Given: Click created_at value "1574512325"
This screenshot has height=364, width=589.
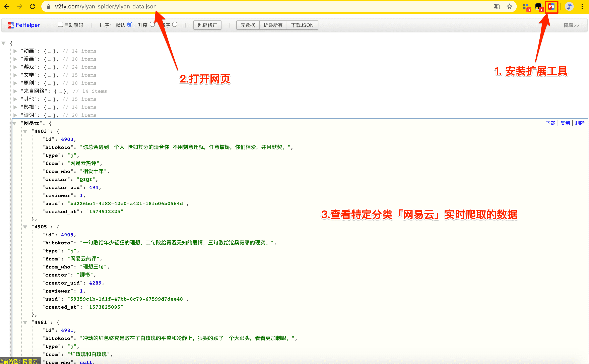Looking at the screenshot, I should click(105, 212).
